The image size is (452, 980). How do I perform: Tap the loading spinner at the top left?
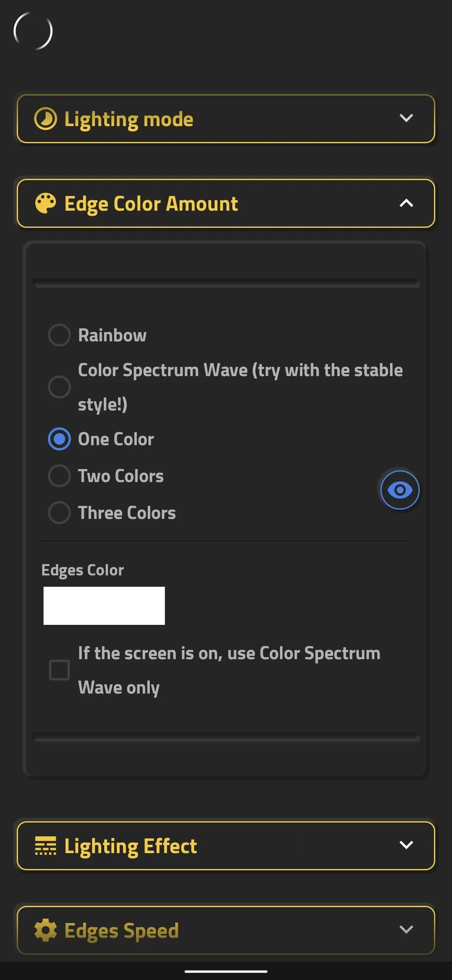33,31
